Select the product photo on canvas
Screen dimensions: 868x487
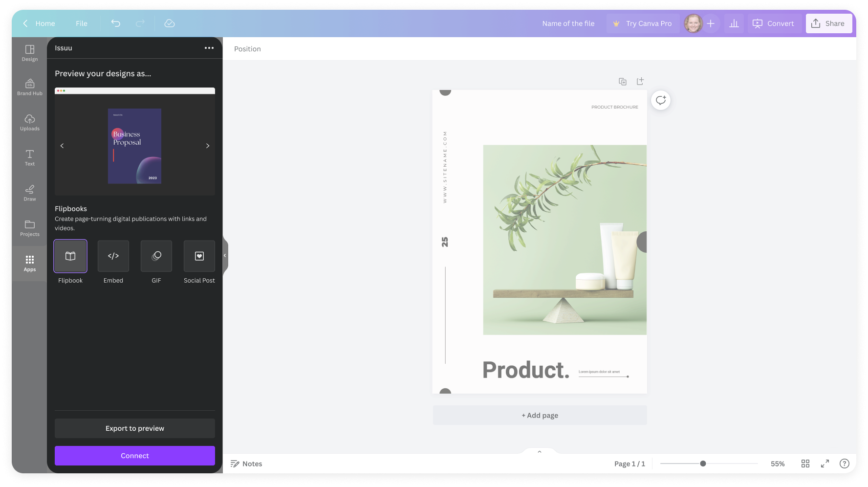coord(564,240)
